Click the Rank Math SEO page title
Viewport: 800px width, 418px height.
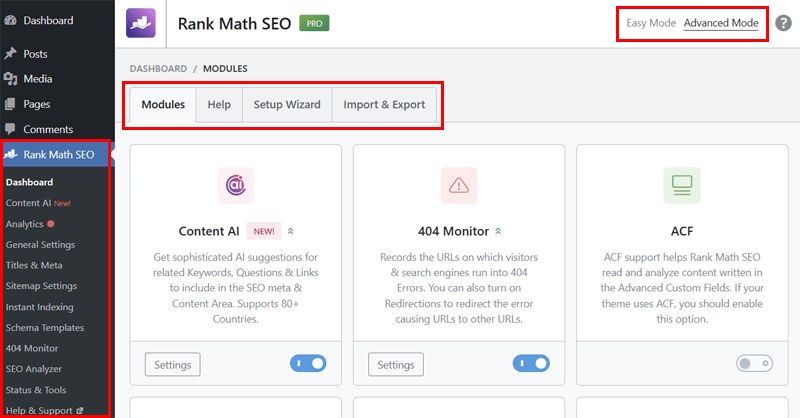tap(234, 23)
